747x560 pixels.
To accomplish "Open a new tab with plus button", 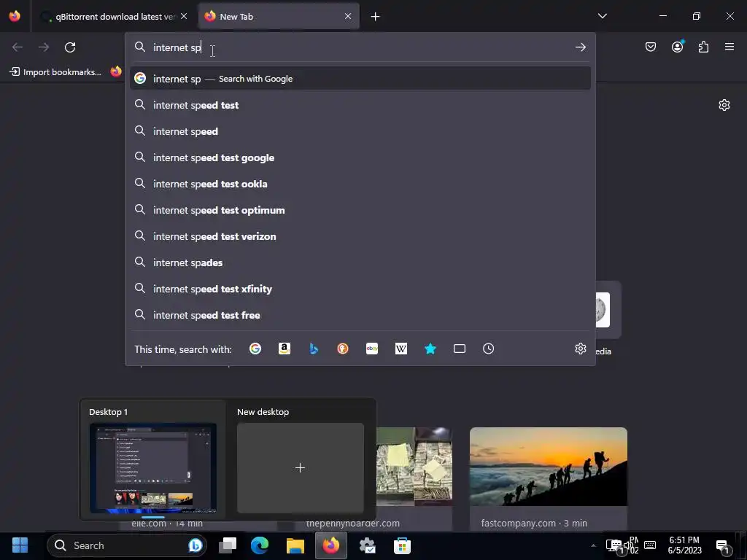I will (376, 17).
